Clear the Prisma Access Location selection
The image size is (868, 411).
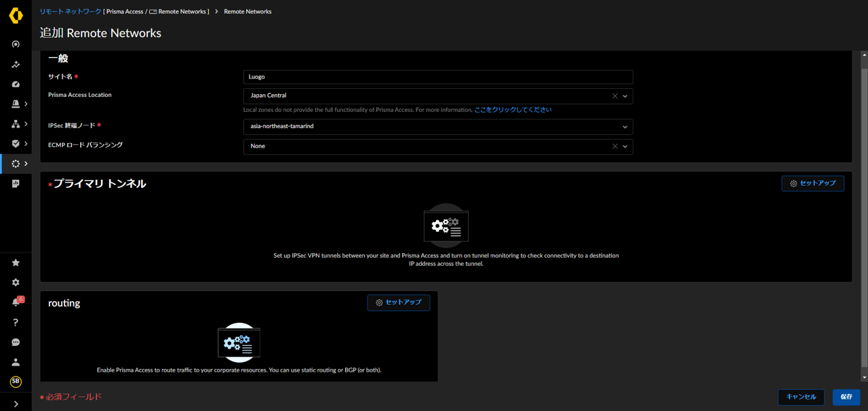(x=615, y=96)
